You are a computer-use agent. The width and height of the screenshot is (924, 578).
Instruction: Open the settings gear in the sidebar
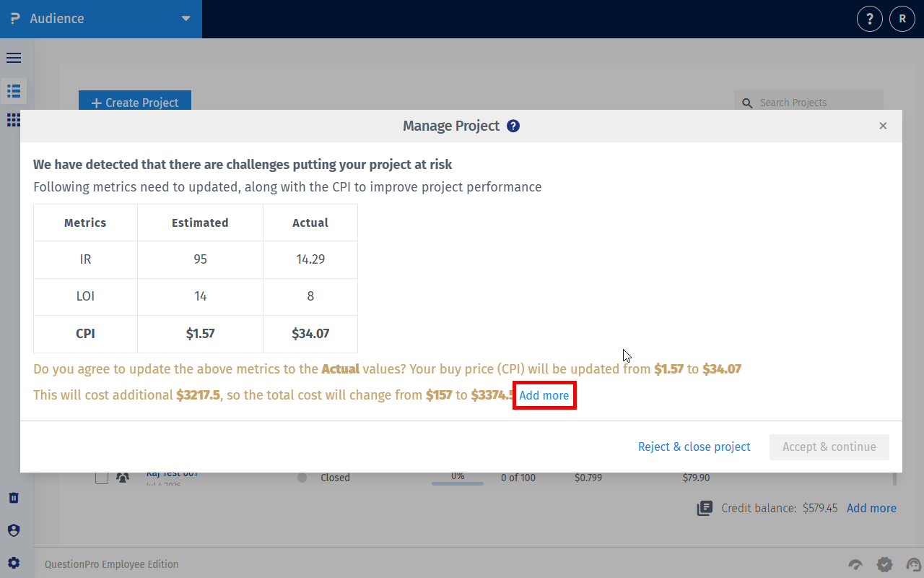click(x=13, y=562)
